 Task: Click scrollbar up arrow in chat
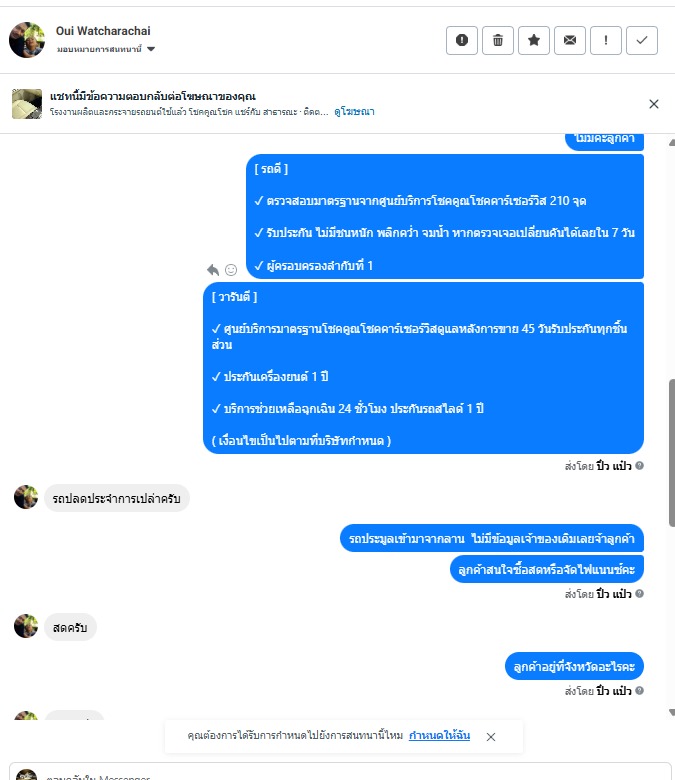(x=672, y=142)
